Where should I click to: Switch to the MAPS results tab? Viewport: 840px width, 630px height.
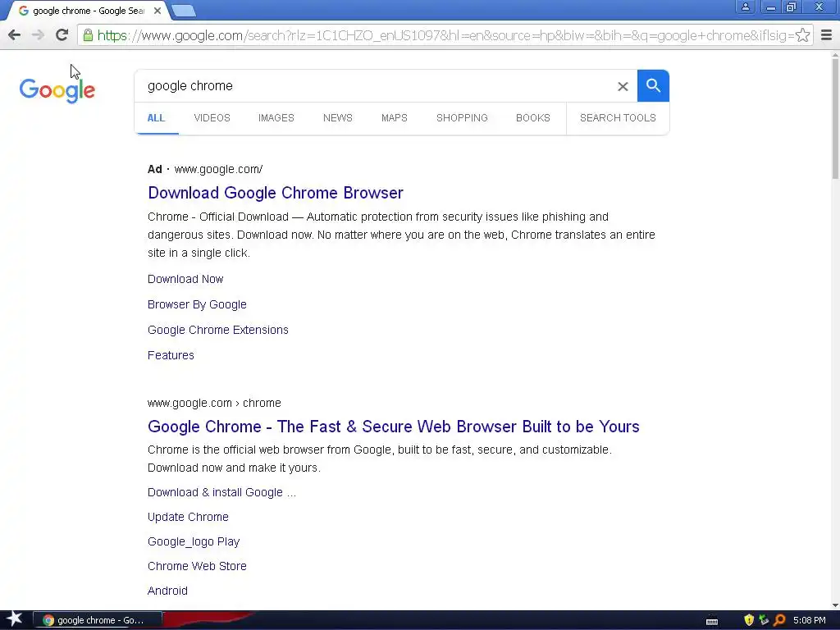(395, 118)
